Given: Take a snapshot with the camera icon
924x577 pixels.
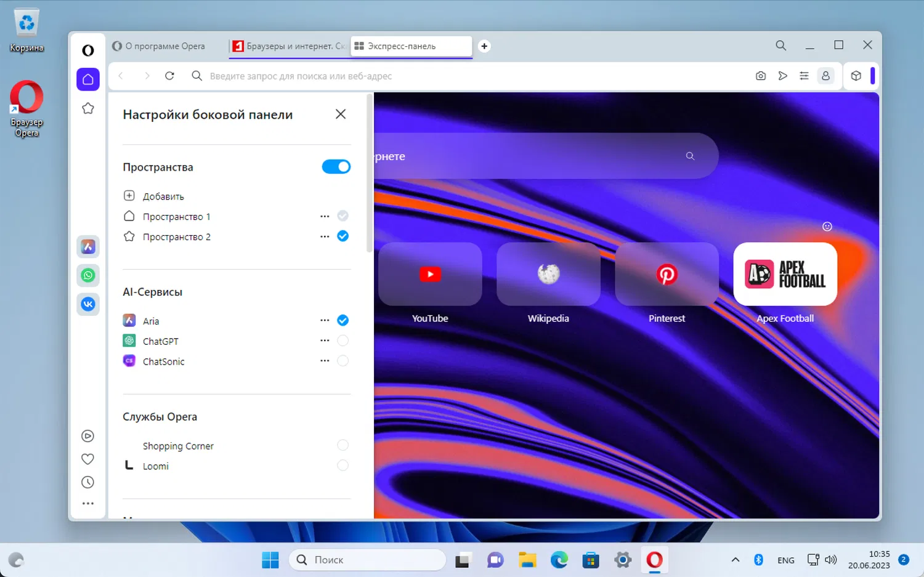Looking at the screenshot, I should pyautogui.click(x=761, y=76).
